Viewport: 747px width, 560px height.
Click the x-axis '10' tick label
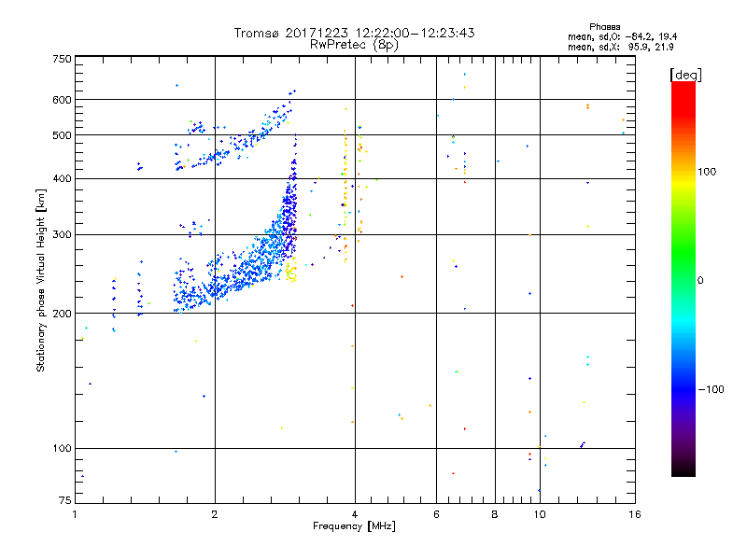pos(540,514)
